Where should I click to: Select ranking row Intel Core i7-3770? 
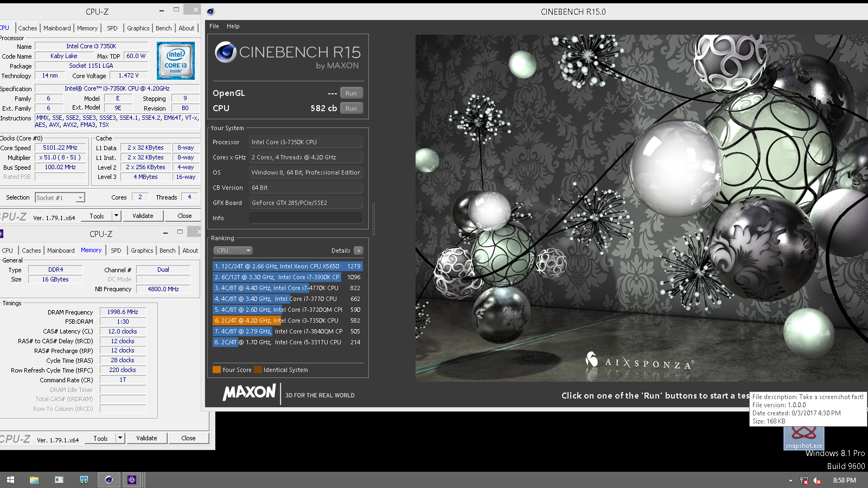click(288, 299)
